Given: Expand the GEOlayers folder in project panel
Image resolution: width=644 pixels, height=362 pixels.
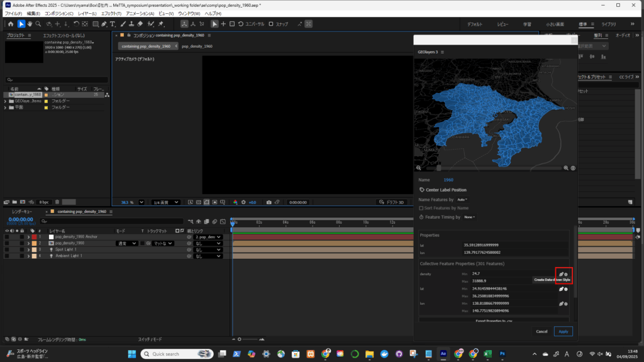Looking at the screenshot, I should tap(6, 101).
